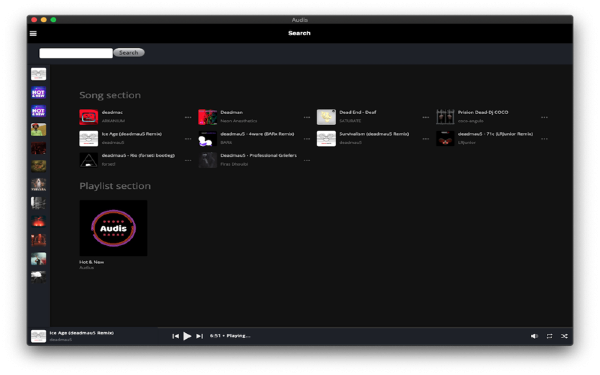Select 'deadmau5 - 71c (LRJunior Remix)' title
This screenshot has height=375, width=600.
[495, 134]
